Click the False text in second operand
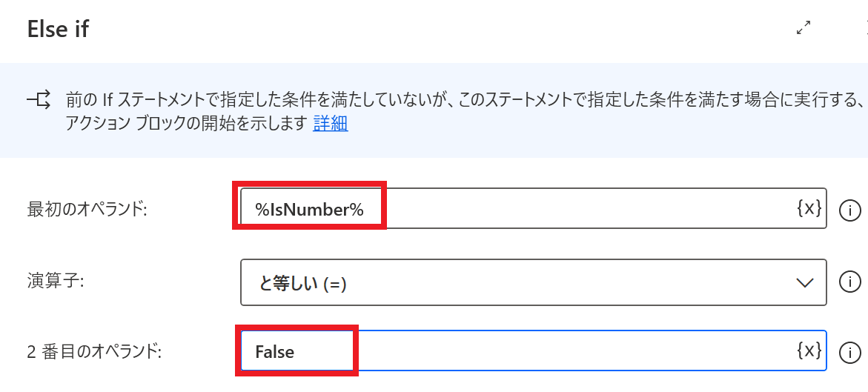The image size is (868, 392). [275, 352]
